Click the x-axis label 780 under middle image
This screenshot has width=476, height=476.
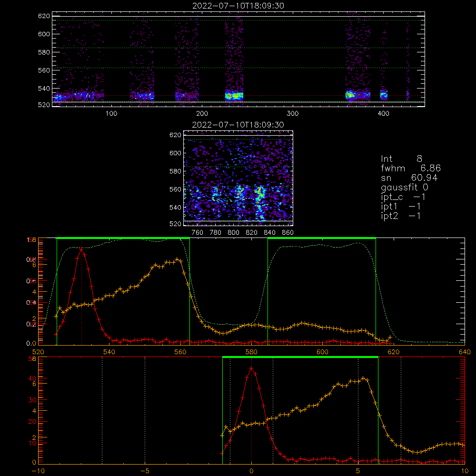point(216,233)
